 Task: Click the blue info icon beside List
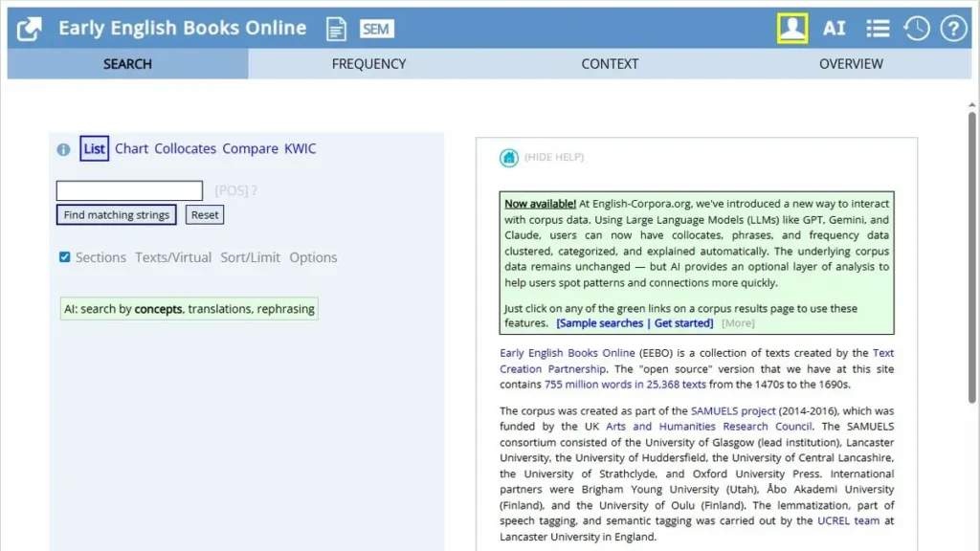pyautogui.click(x=63, y=149)
